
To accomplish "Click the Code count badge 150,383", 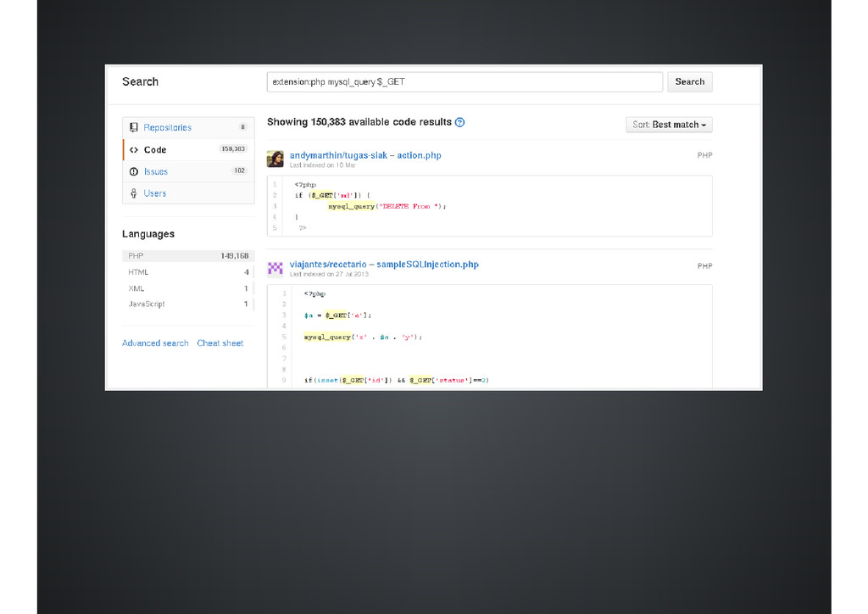I will click(233, 149).
